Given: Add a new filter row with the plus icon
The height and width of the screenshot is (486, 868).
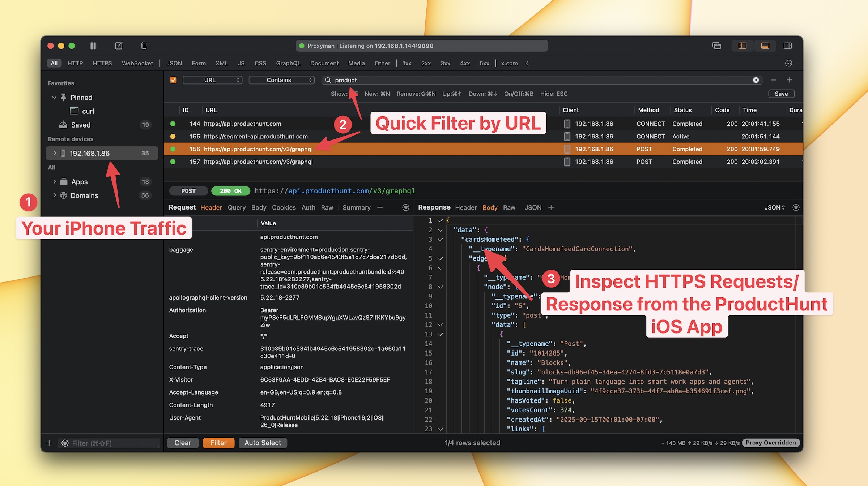Looking at the screenshot, I should click(x=790, y=80).
